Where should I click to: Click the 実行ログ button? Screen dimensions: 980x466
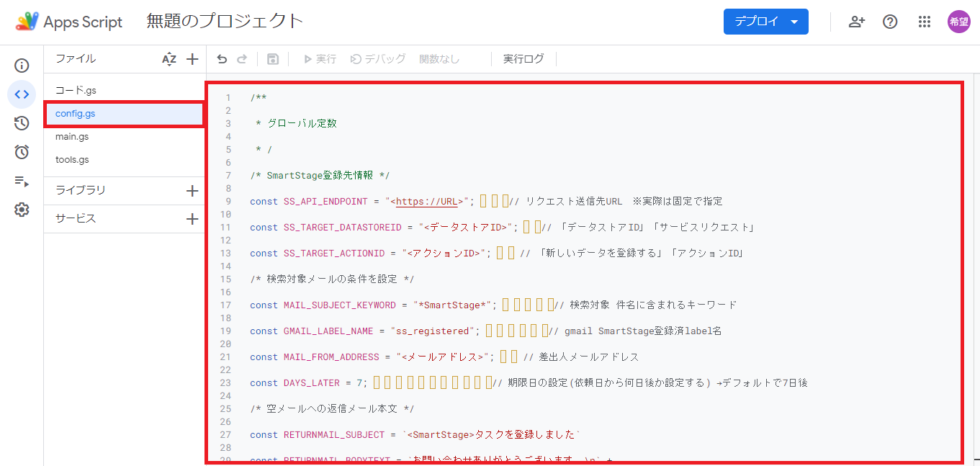pyautogui.click(x=523, y=59)
